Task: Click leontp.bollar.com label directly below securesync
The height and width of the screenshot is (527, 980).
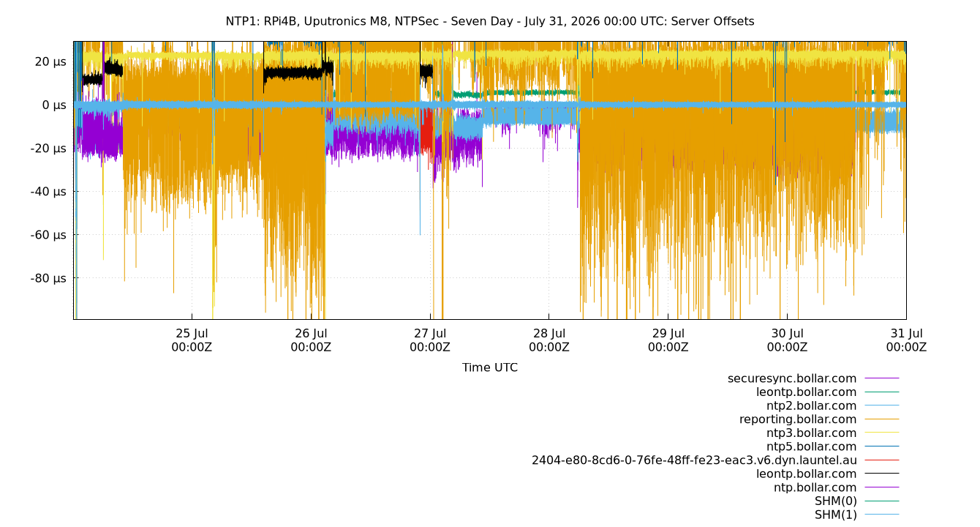Action: (806, 392)
